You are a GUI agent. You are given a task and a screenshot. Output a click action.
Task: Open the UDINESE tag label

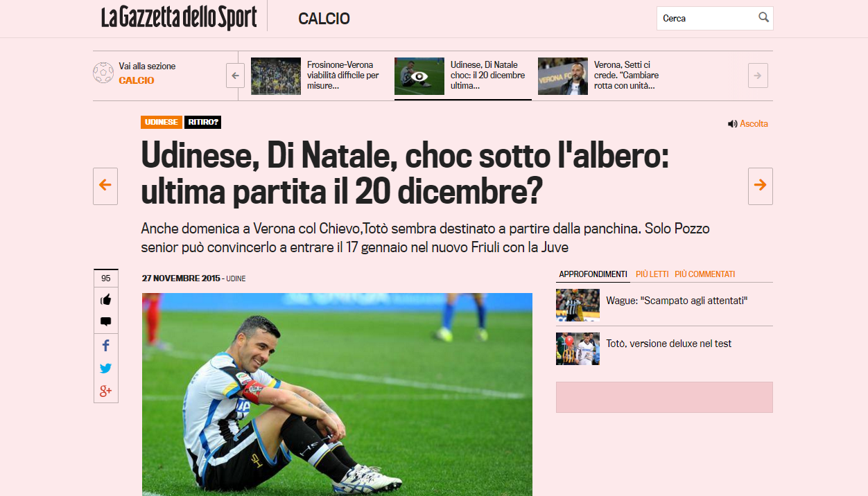click(x=162, y=123)
